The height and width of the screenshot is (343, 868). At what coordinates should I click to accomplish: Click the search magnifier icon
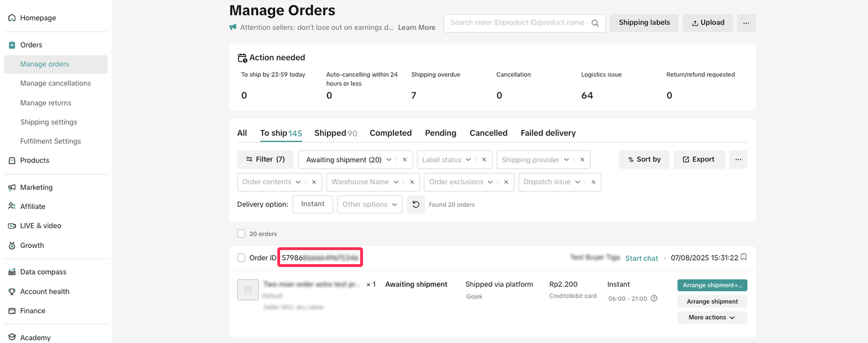point(595,23)
